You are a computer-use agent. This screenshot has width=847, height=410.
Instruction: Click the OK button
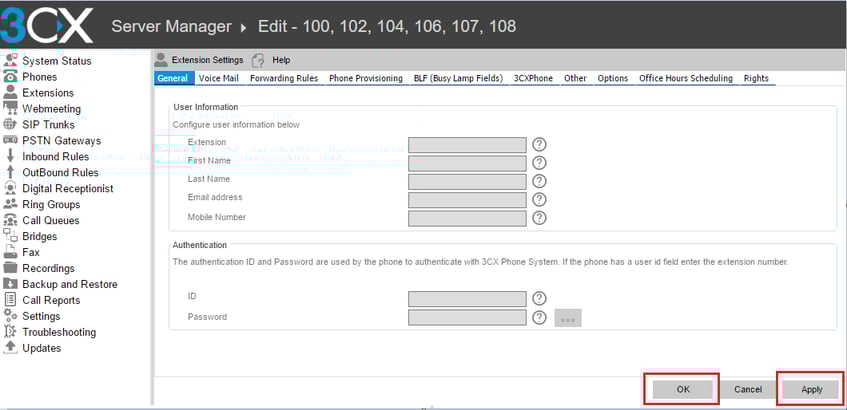coord(683,389)
